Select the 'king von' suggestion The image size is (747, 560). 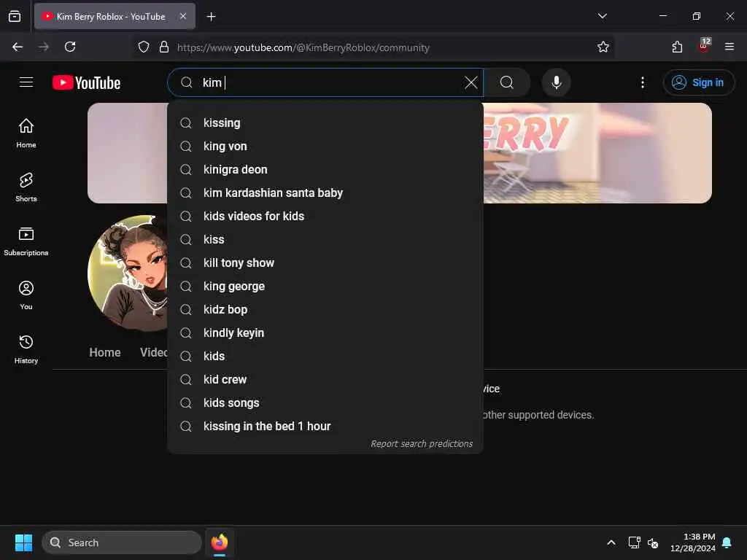coord(325,146)
